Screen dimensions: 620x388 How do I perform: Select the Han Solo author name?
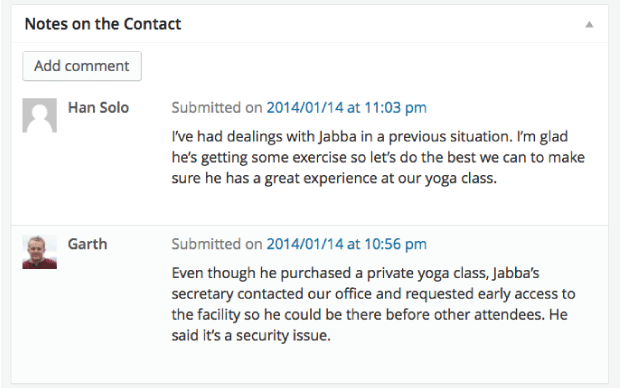(x=98, y=108)
